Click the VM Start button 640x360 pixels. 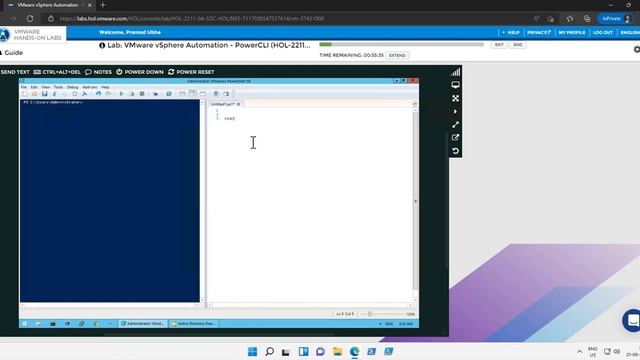24,324
